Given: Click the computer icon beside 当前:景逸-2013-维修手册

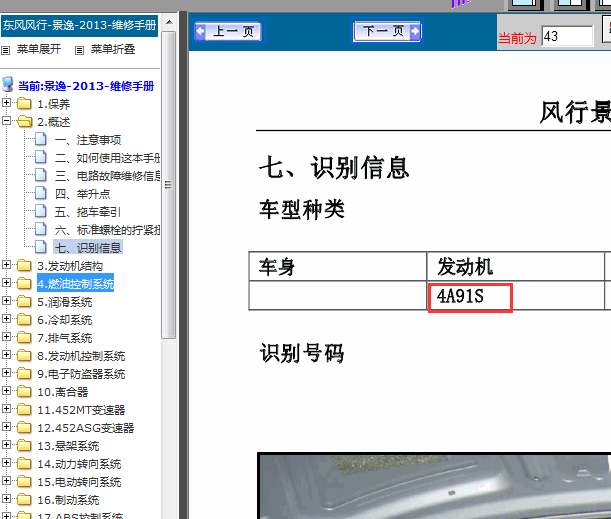Looking at the screenshot, I should click(8, 85).
